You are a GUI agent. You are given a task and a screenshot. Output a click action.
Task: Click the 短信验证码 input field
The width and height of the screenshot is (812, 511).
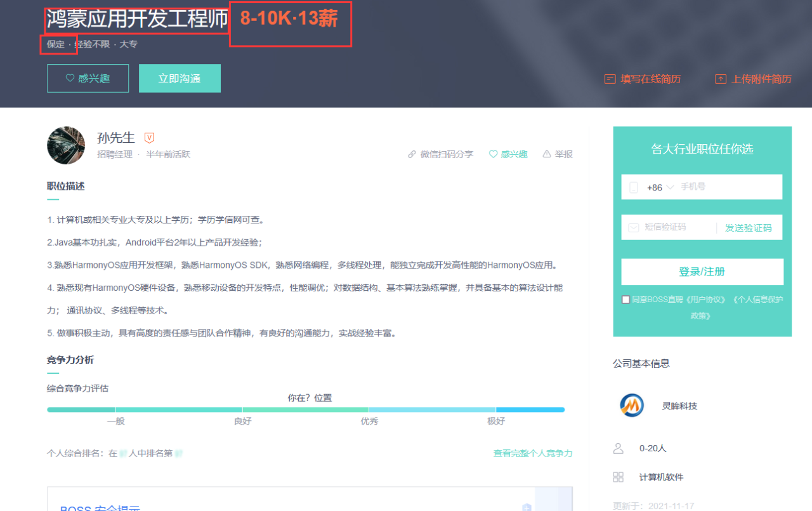point(679,227)
